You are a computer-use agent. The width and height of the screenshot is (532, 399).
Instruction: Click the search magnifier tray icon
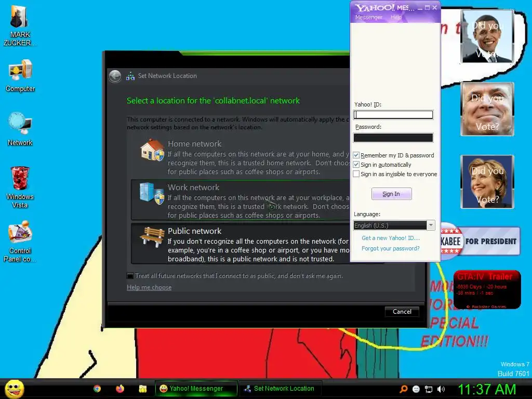click(403, 389)
